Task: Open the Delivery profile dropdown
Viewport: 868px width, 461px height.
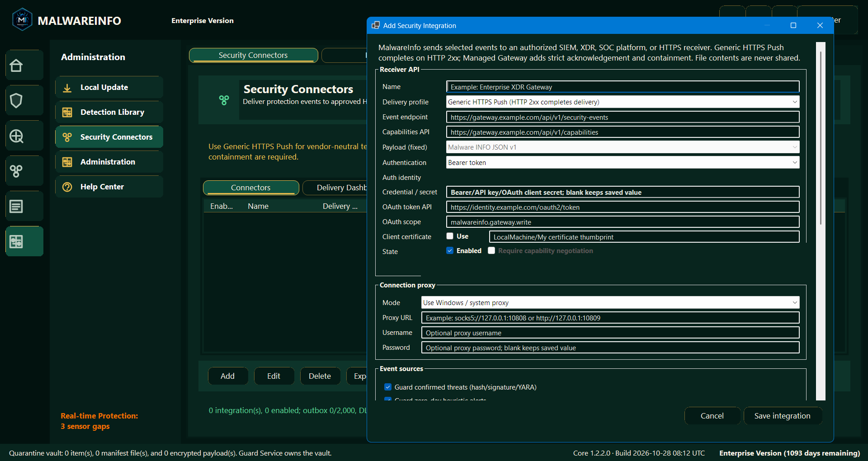Action: click(623, 102)
